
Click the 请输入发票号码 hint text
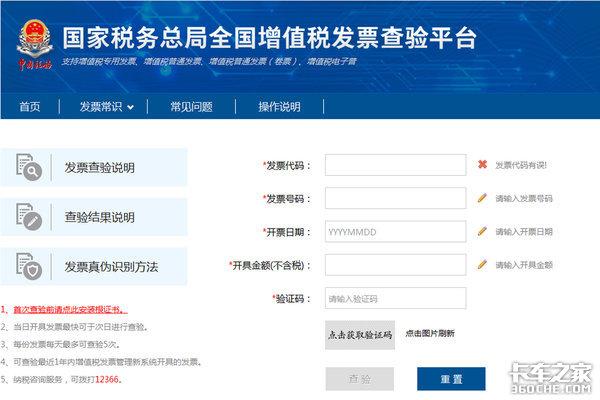coord(524,198)
